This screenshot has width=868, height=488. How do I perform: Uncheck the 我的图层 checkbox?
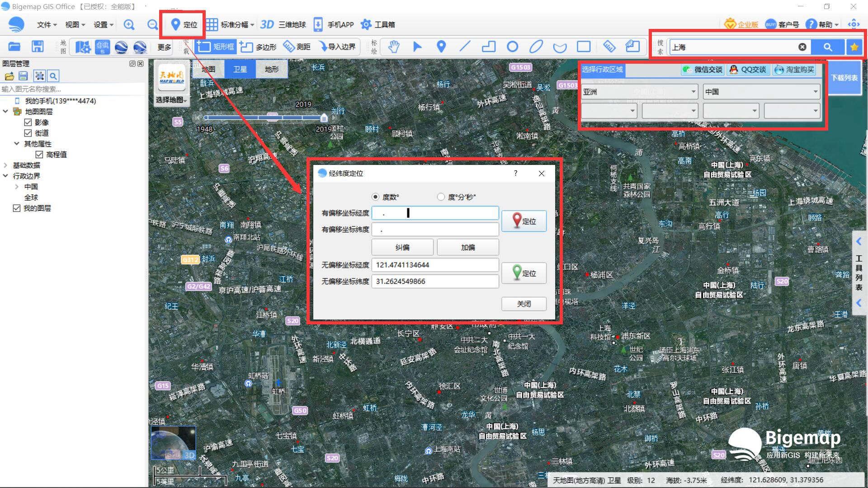point(17,208)
